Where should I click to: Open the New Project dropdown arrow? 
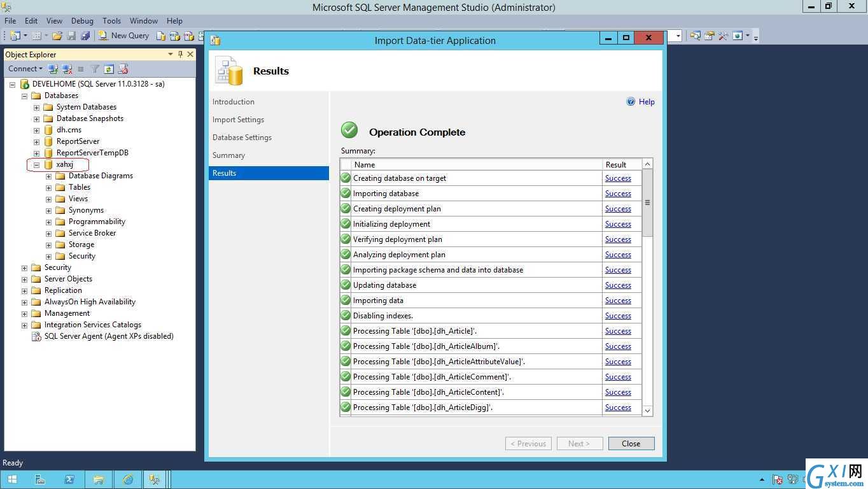[25, 36]
